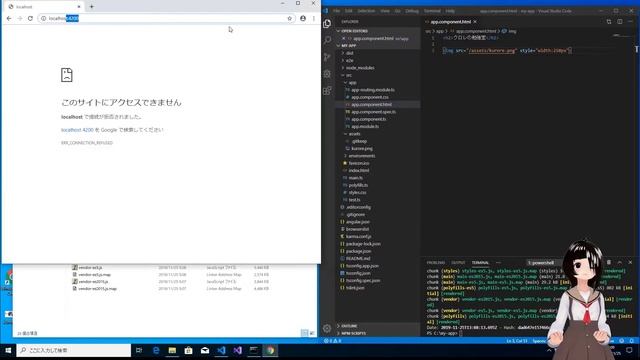
Task: Open the Search view in VS Code
Action: coord(327,40)
